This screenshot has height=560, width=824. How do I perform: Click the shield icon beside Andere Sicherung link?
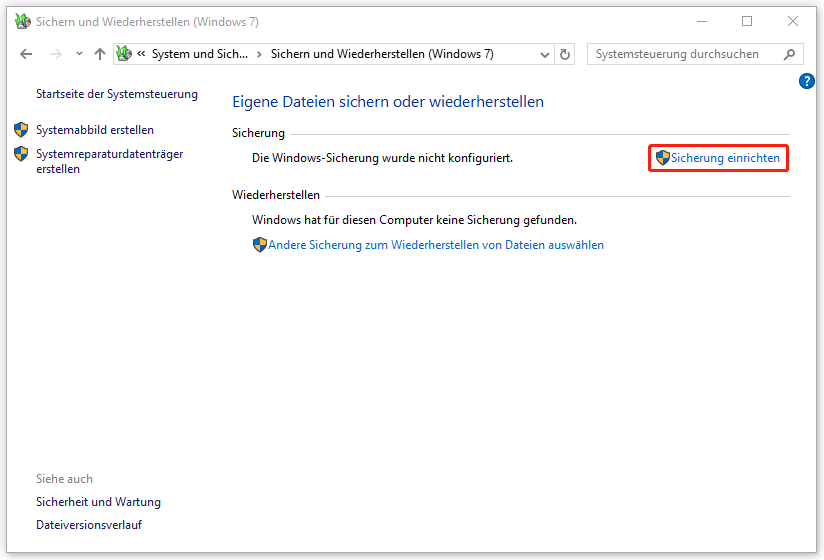(260, 245)
